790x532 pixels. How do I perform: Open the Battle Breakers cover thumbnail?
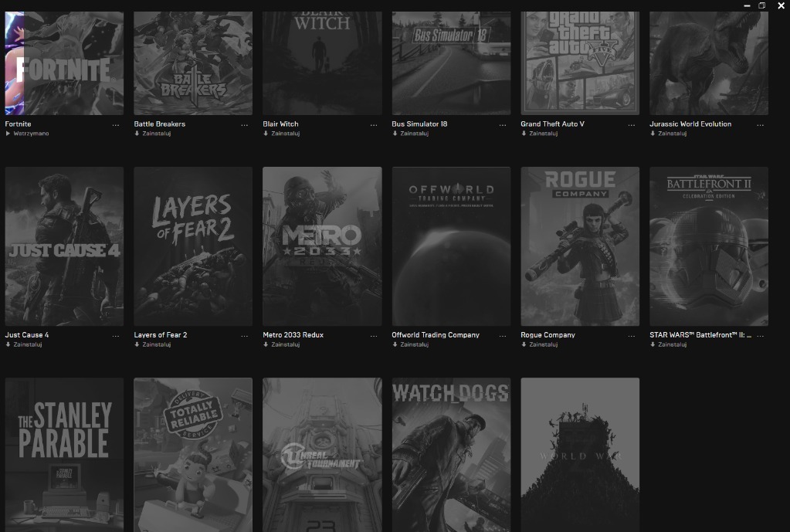pyautogui.click(x=193, y=63)
